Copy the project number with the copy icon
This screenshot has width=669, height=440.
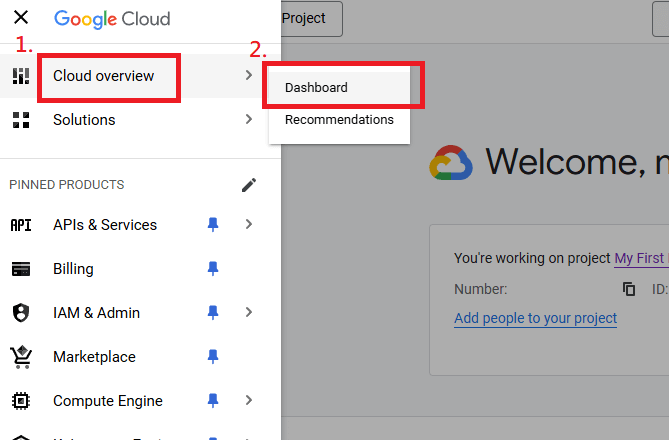point(629,289)
